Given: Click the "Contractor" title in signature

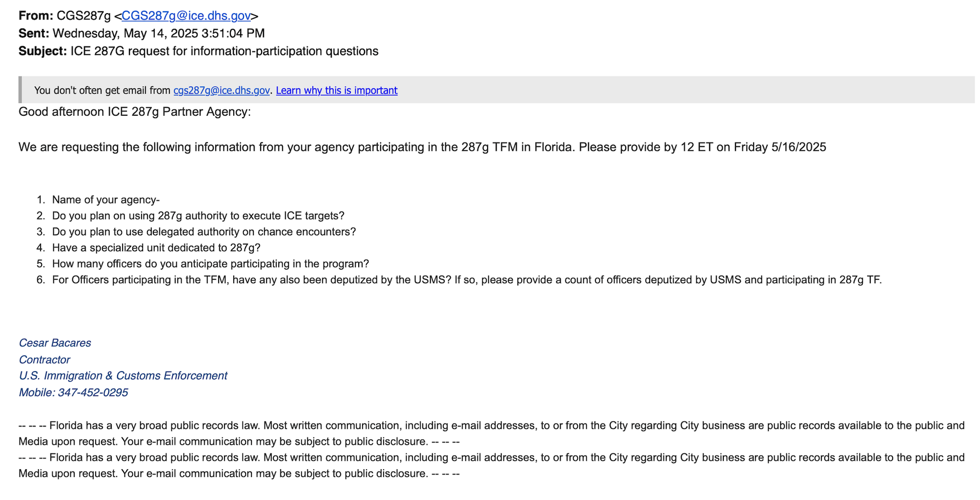Looking at the screenshot, I should click(x=45, y=360).
